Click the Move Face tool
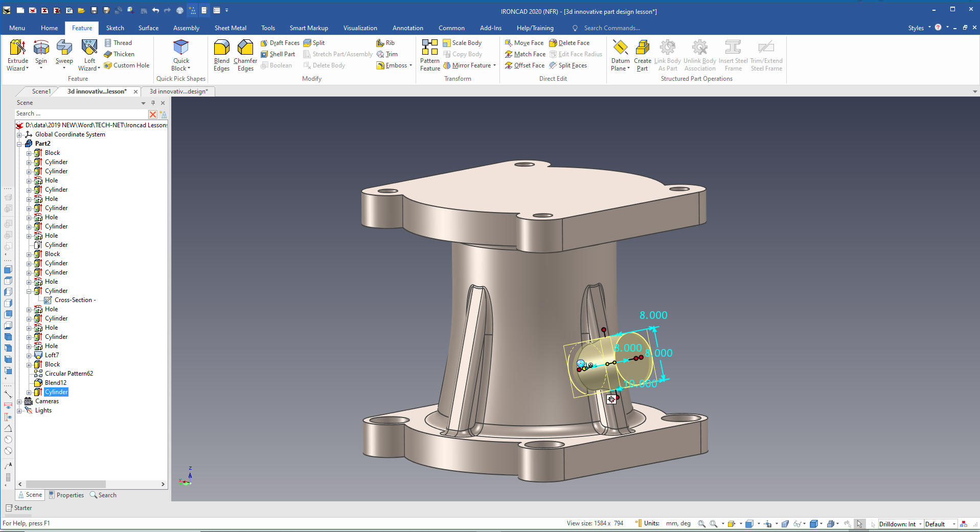The height and width of the screenshot is (532, 980). tap(524, 43)
